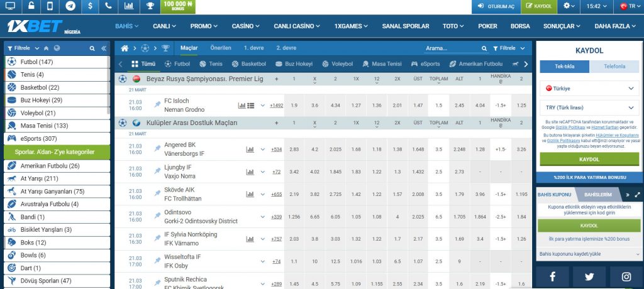The width and height of the screenshot is (644, 289).
Task: Open the TRY currency dropdown
Action: tap(589, 108)
